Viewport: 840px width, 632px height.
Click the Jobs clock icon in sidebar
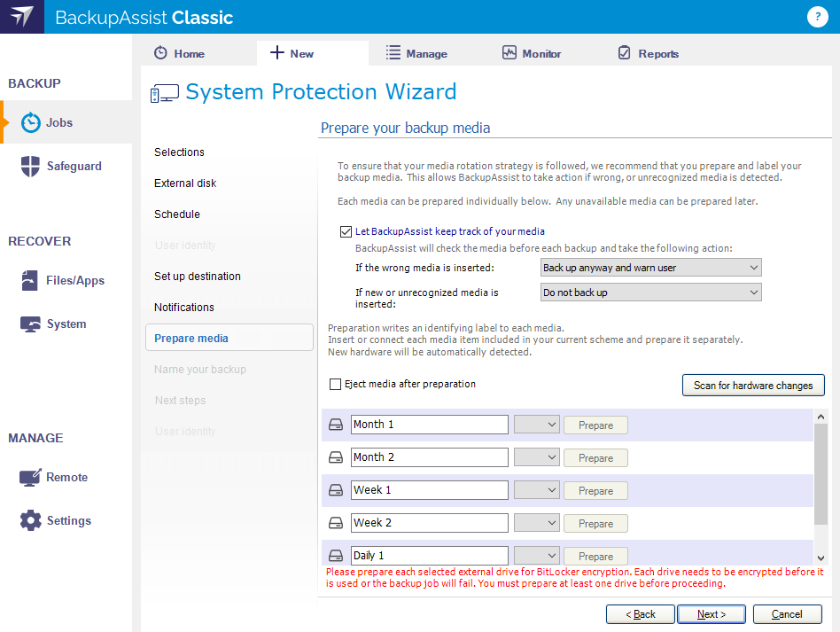[x=30, y=122]
